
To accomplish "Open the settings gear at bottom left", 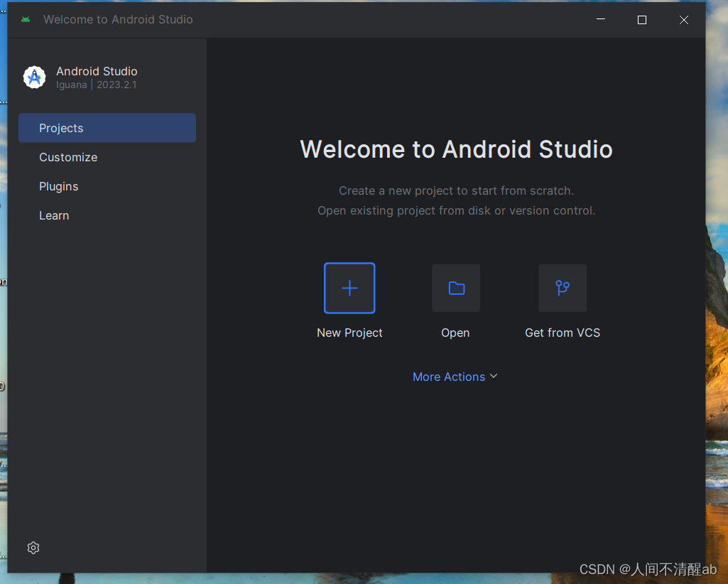I will [x=33, y=548].
